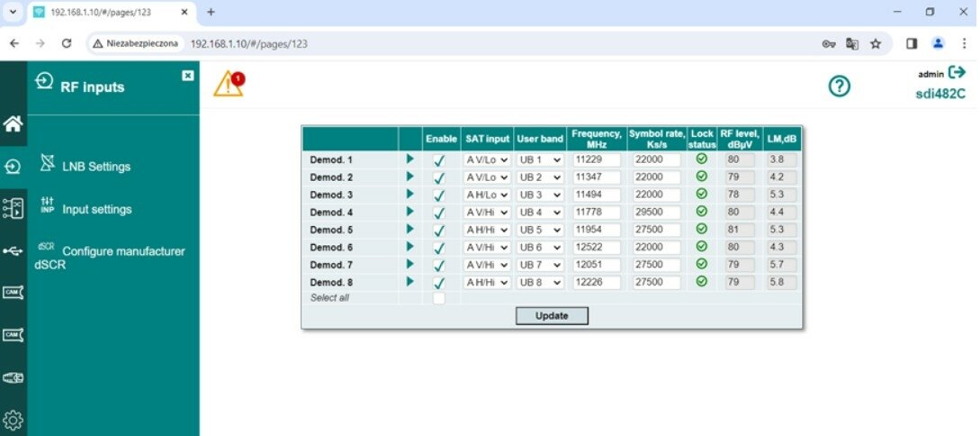Open SAT input dropdown for Demod. 1
The image size is (980, 436).
tap(487, 159)
